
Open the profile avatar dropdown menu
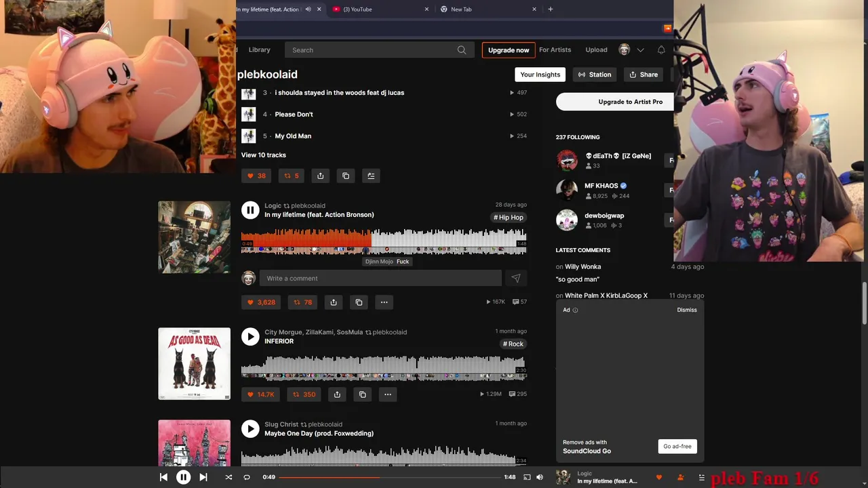coord(631,49)
